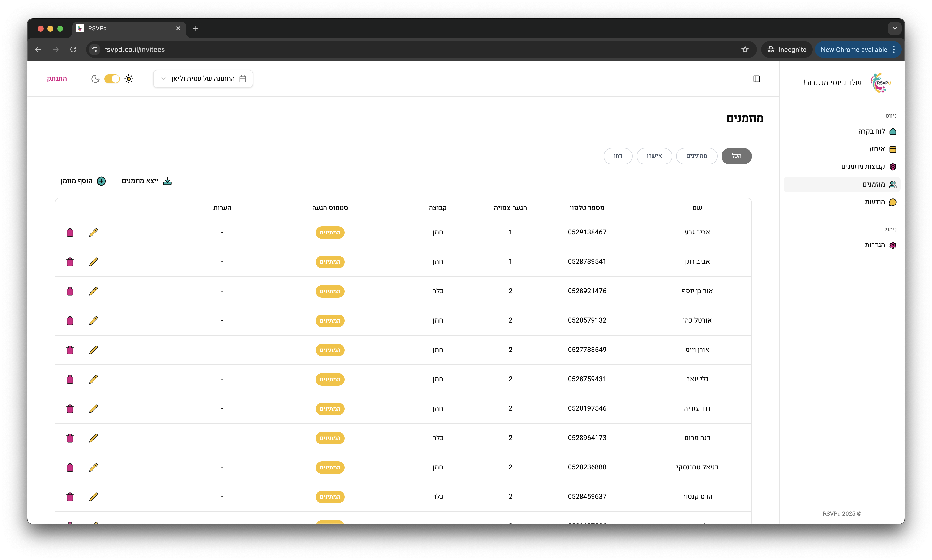Bookmark this page with star icon
This screenshot has height=560, width=932.
point(745,49)
